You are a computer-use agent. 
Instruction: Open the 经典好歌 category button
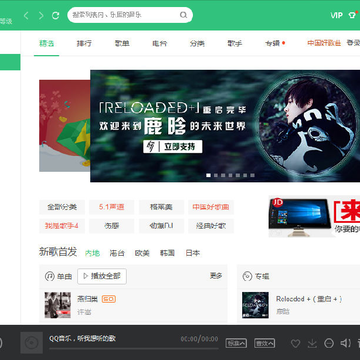pos(211,226)
